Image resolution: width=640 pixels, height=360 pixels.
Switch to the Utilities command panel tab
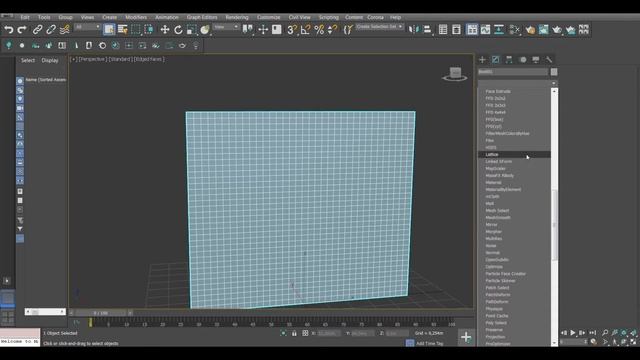pos(549,60)
